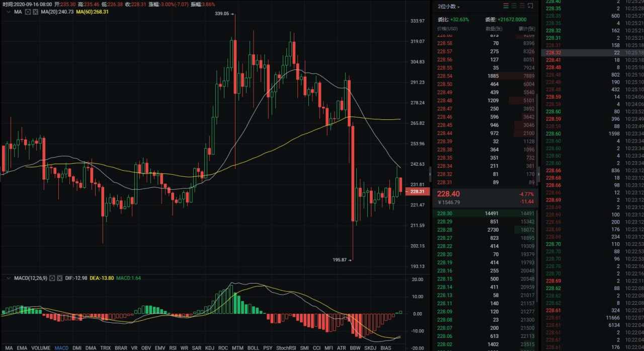Click the 价格(USD) column header
The width and height of the screenshot is (644, 351).
[x=447, y=29]
